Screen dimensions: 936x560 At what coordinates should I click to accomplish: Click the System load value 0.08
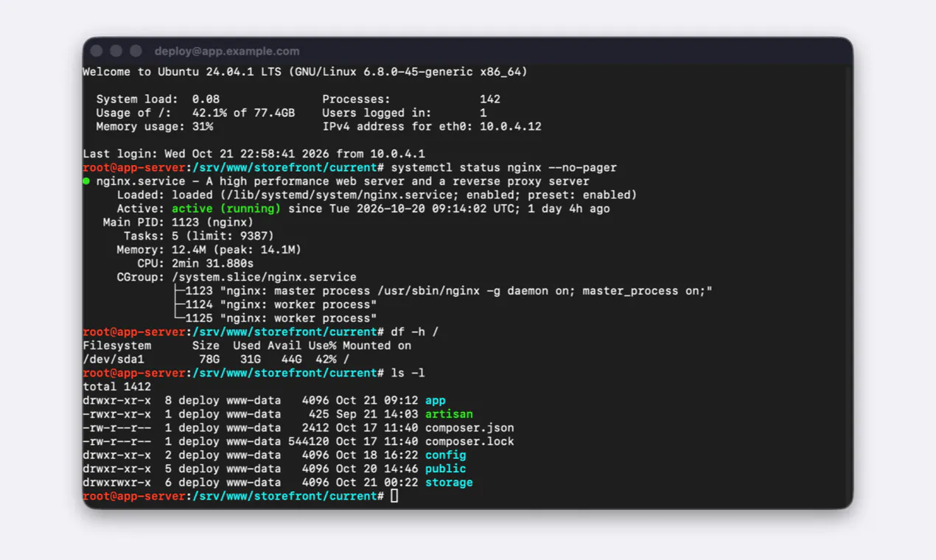[206, 99]
